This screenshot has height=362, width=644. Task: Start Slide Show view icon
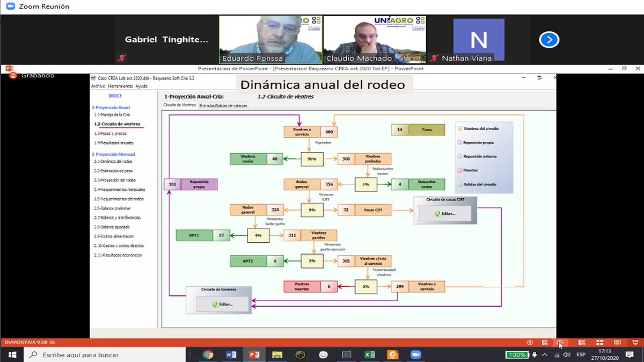[635, 343]
